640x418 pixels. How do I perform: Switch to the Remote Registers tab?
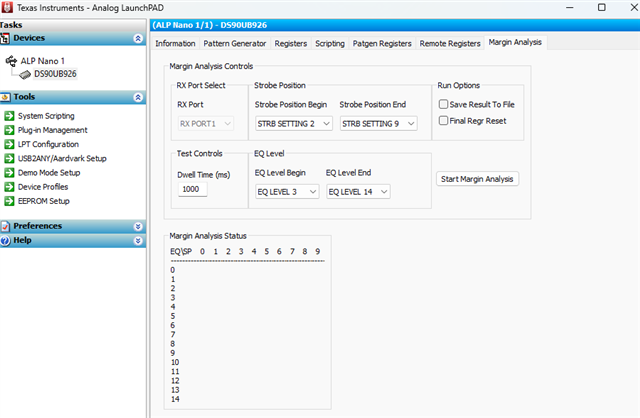[x=450, y=43]
